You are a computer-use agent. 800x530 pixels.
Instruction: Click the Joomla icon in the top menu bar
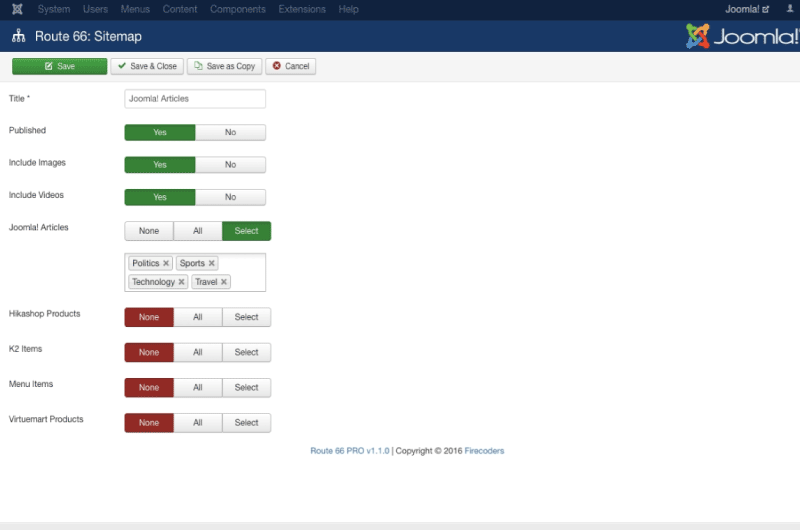pos(17,9)
